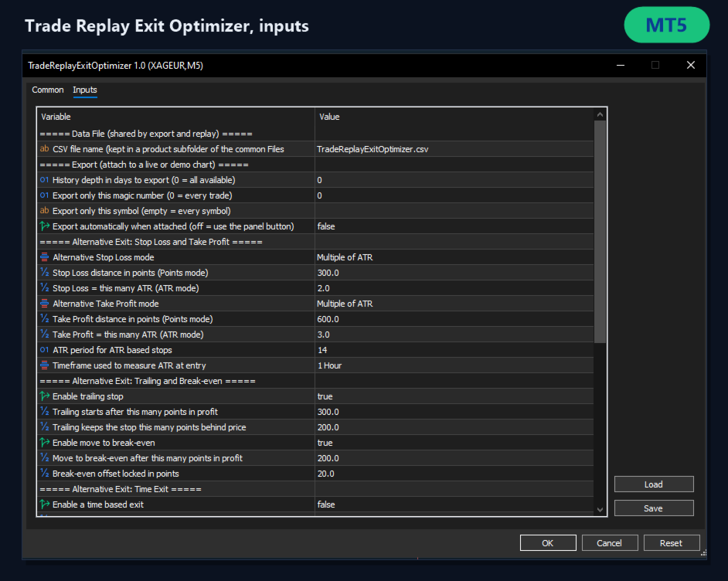Open Alternative Stop Loss mode value dropdown
728x581 pixels.
point(454,257)
